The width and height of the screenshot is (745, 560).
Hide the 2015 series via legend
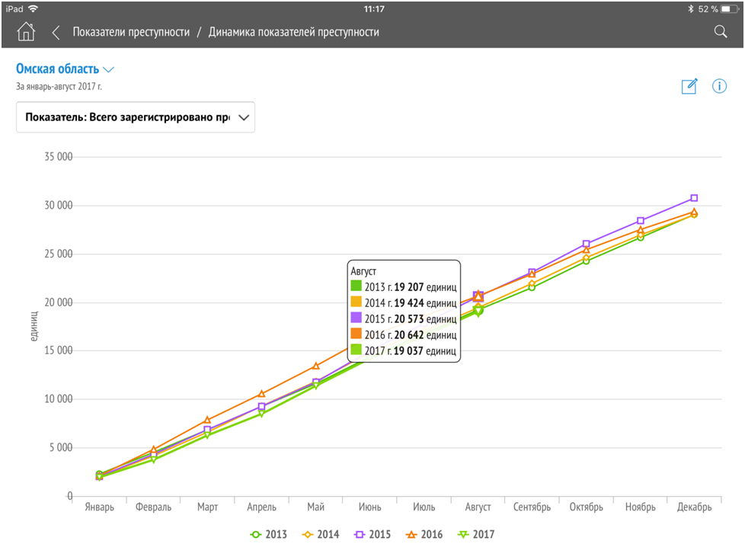pyautogui.click(x=372, y=535)
